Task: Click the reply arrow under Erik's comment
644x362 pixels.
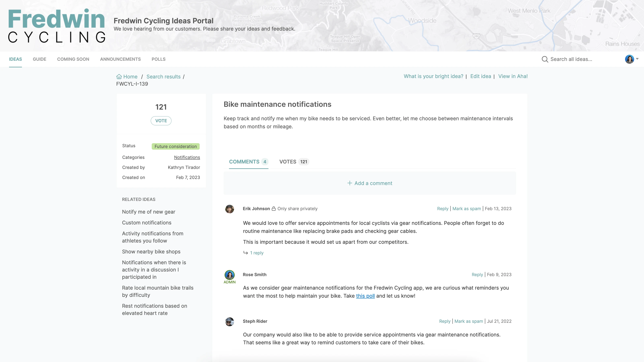Action: pos(246,253)
